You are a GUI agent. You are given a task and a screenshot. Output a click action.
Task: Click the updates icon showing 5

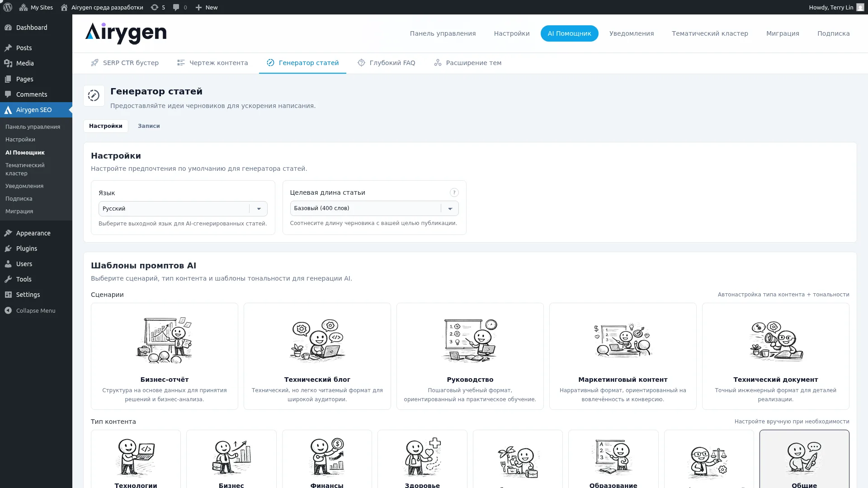158,7
